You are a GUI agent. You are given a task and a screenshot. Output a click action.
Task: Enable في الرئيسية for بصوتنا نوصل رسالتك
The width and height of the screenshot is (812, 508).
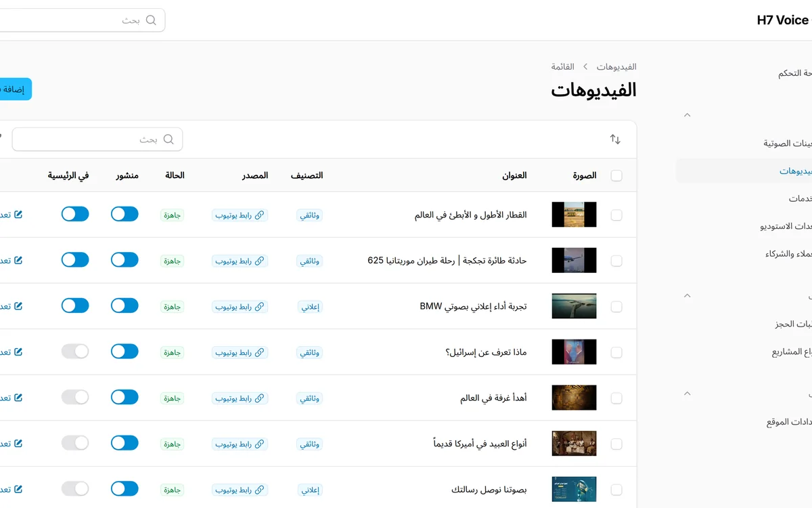click(75, 488)
